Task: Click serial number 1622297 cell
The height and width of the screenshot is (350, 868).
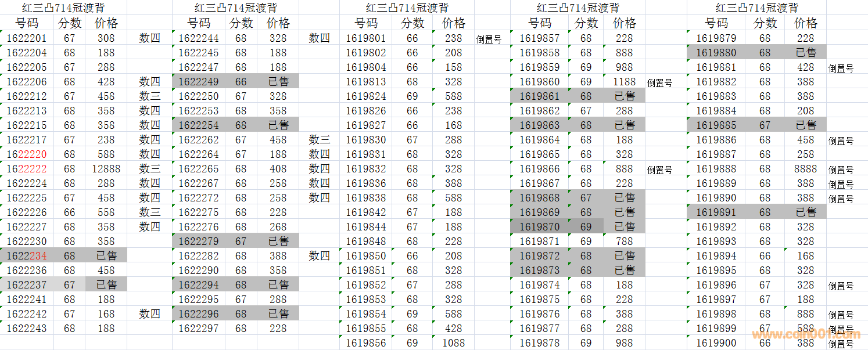Action: pos(199,329)
